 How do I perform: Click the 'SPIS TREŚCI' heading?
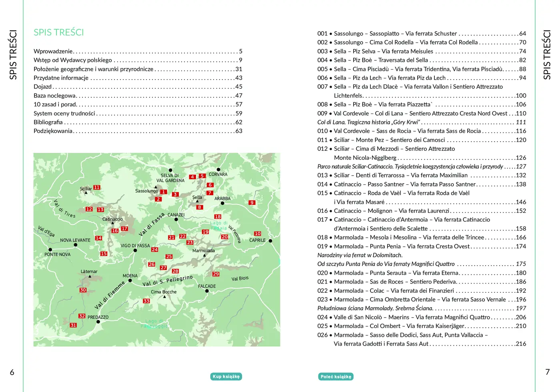pyautogui.click(x=59, y=32)
